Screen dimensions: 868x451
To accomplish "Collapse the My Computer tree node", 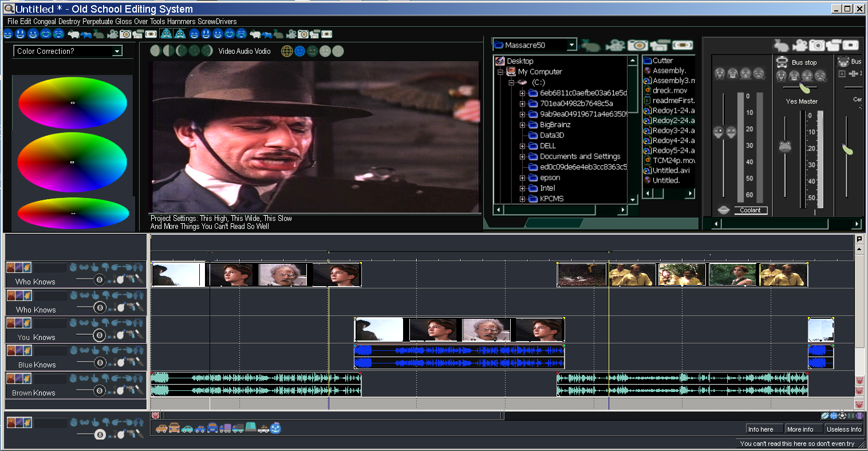I will [x=500, y=72].
